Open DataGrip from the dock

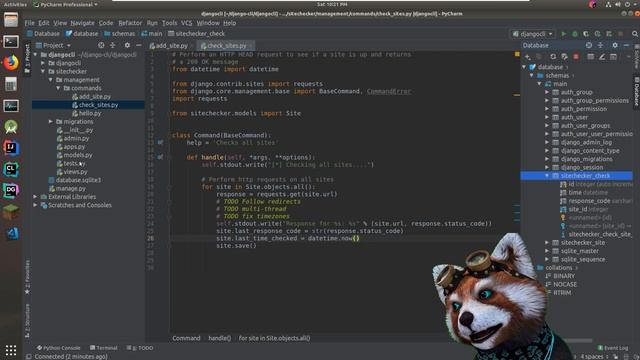coord(11,190)
